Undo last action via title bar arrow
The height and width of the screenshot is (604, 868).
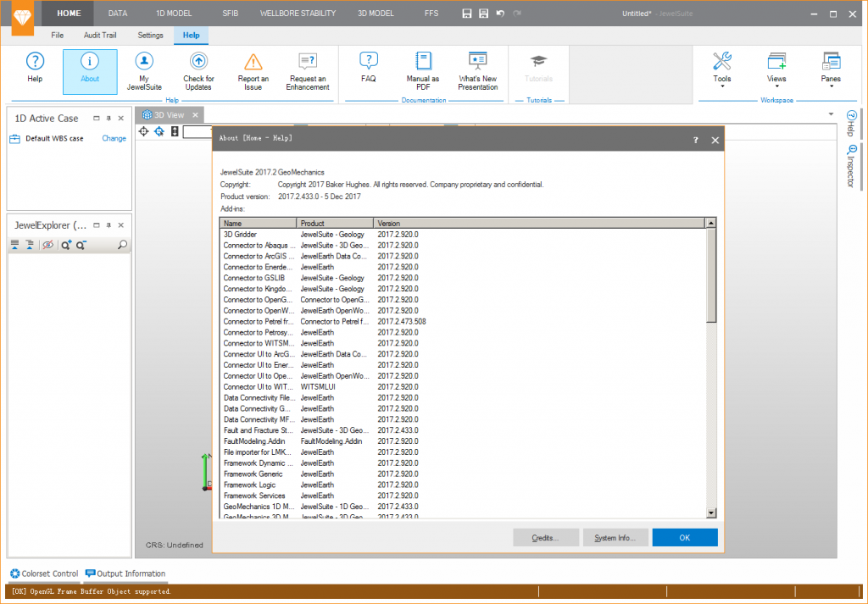point(500,14)
